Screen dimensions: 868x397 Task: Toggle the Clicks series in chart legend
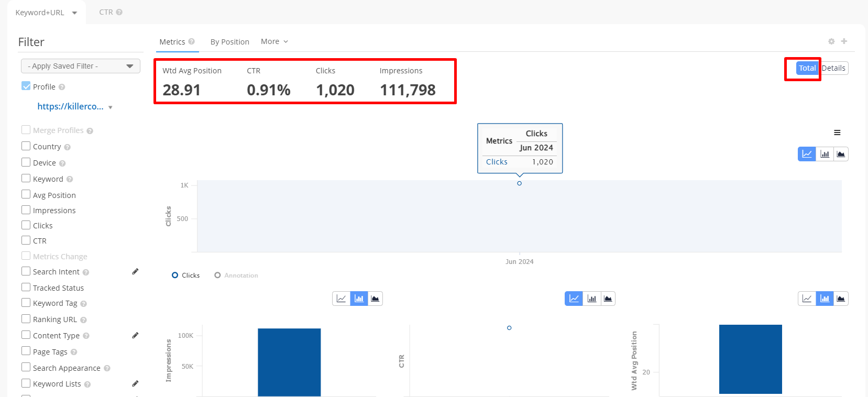[x=186, y=275]
